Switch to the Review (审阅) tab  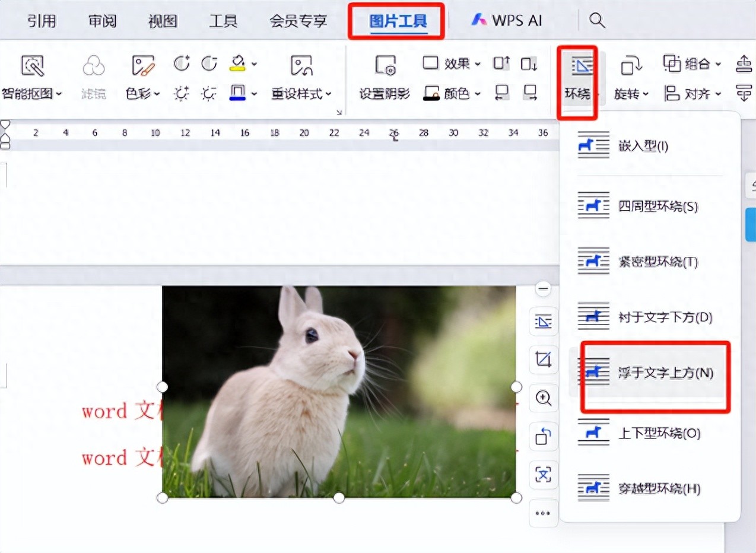click(x=103, y=21)
